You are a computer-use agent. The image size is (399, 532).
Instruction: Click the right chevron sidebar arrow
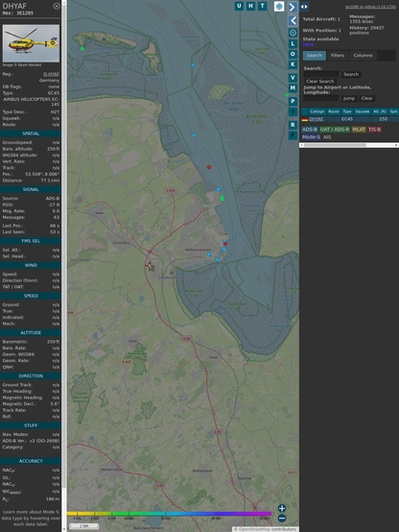(293, 7)
